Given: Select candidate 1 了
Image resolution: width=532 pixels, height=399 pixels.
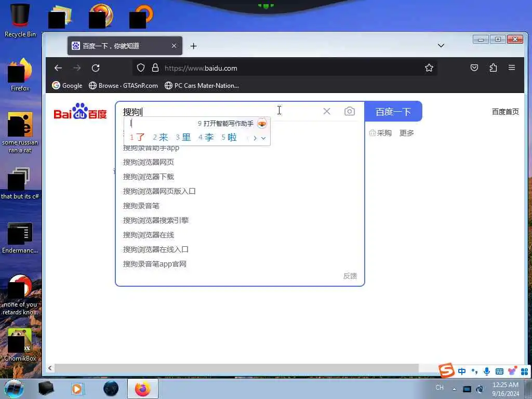Looking at the screenshot, I should [x=137, y=137].
